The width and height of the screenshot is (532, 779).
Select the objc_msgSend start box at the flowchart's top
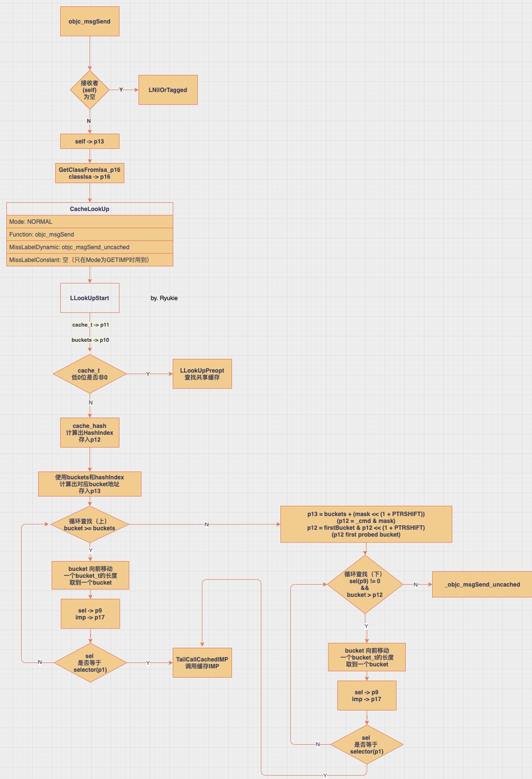coord(90,22)
